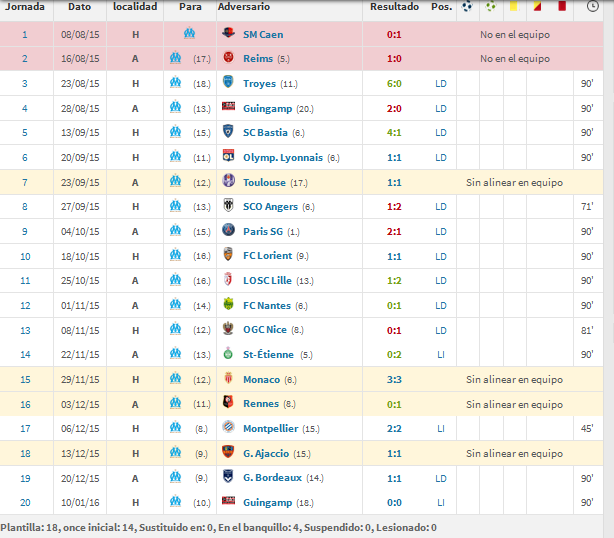Click the St-Étienne club crest
The height and width of the screenshot is (538, 614).
tap(228, 353)
